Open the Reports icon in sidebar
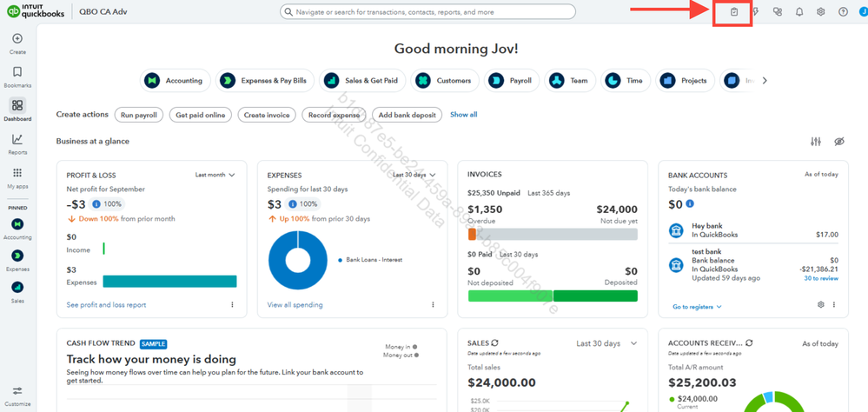The image size is (868, 412). (17, 140)
